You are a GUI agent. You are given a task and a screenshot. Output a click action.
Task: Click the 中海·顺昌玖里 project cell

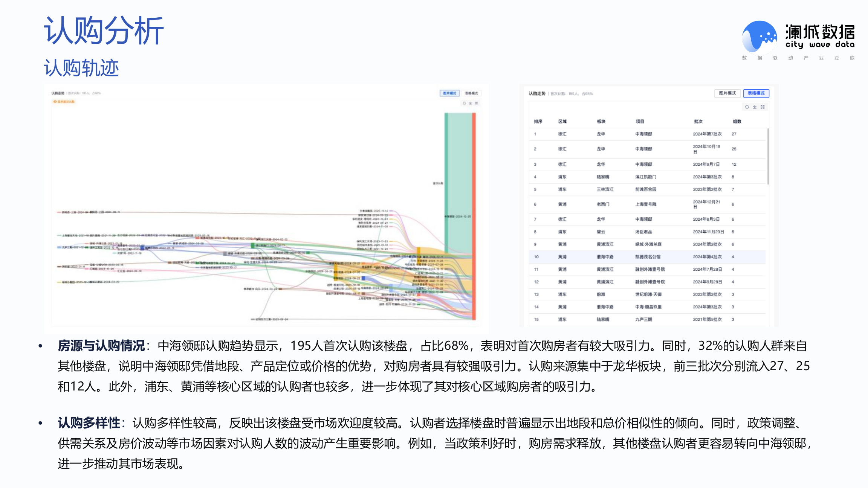click(x=648, y=307)
